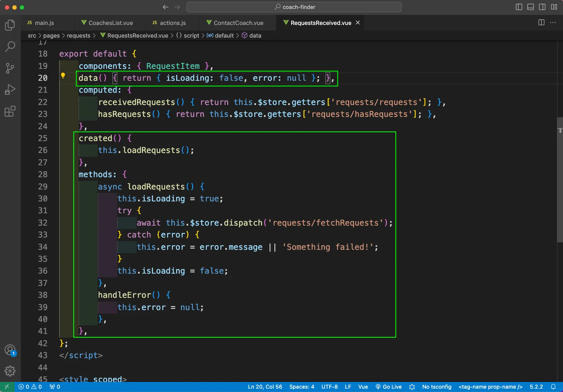Open the pages breadcrumb

tap(51, 35)
